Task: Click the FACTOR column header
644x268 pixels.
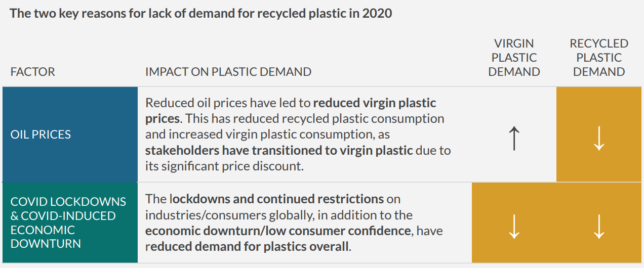Action: pos(32,72)
